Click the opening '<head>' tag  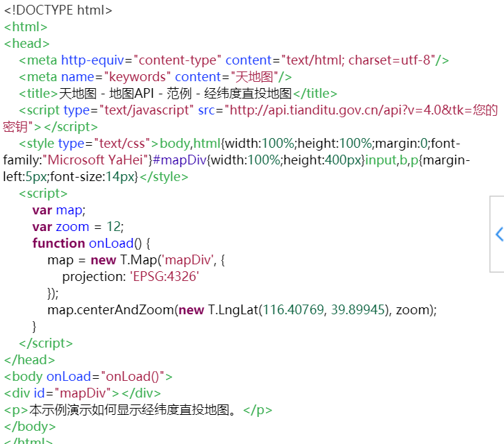coord(26,44)
